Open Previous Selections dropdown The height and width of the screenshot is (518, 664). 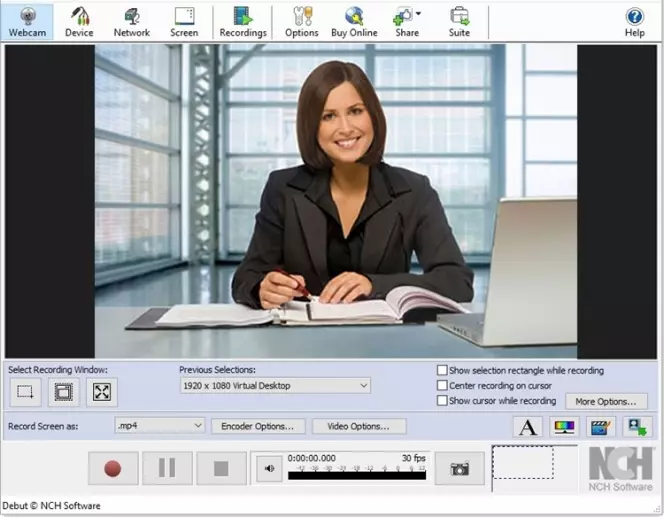coord(275,386)
